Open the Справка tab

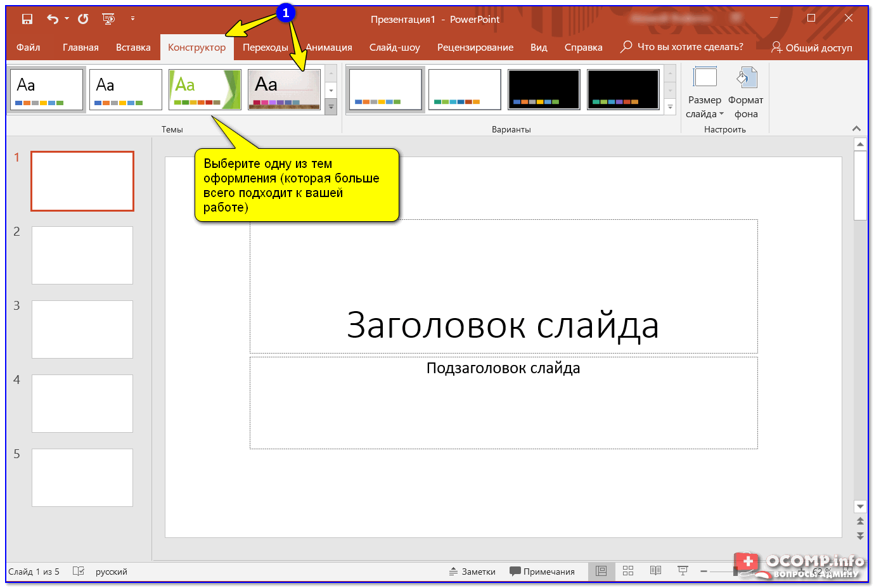[x=583, y=48]
